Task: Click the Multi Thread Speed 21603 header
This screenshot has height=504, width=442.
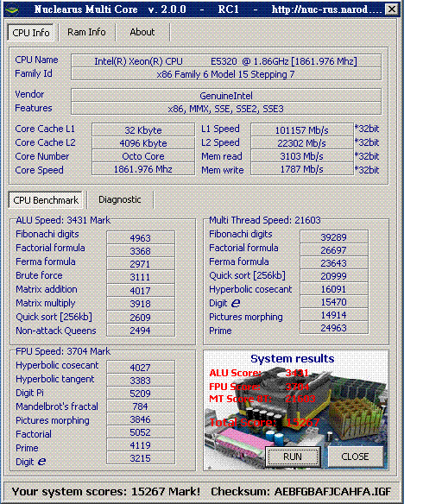Action: point(265,220)
